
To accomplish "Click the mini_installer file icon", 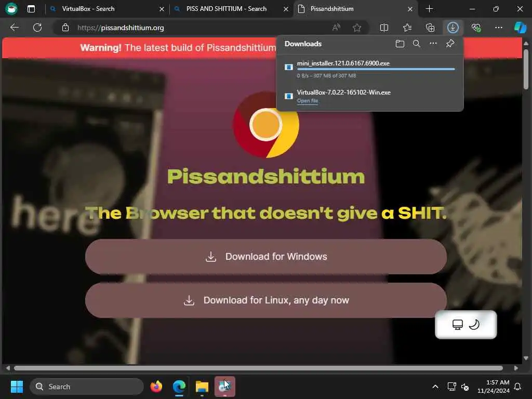I will pos(289,67).
